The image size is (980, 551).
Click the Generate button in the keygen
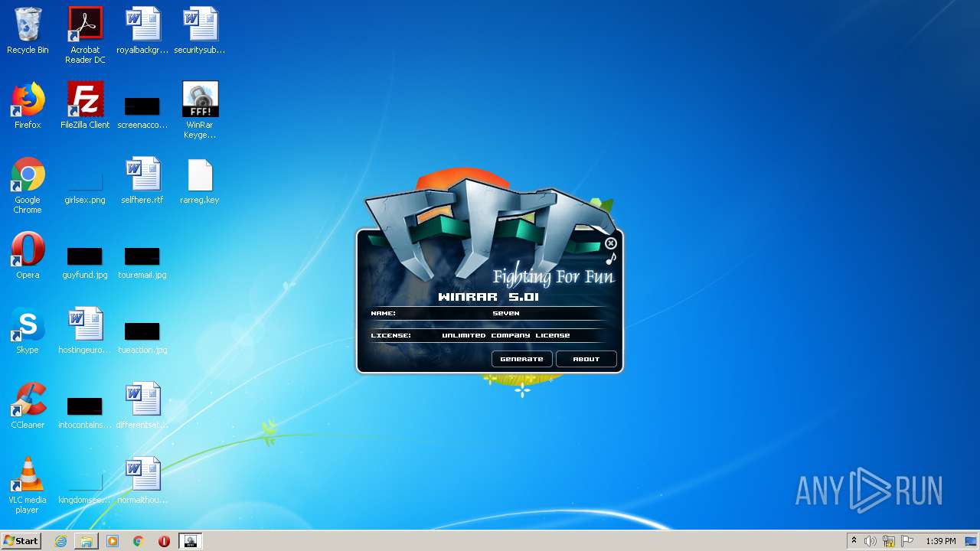[x=521, y=359]
